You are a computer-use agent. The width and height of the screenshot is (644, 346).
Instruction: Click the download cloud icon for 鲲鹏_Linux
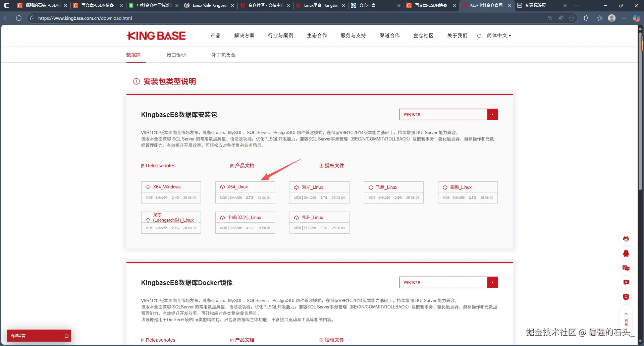pos(445,187)
